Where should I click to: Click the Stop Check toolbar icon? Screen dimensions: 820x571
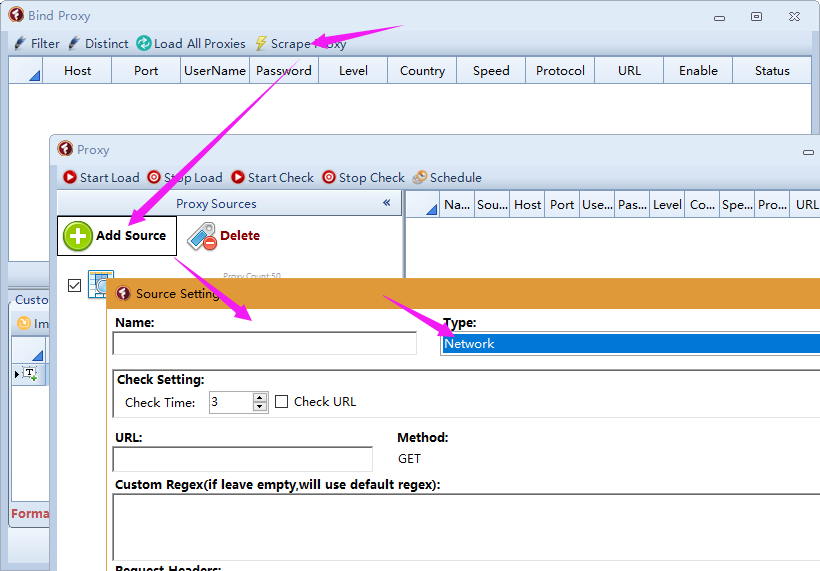tap(329, 178)
